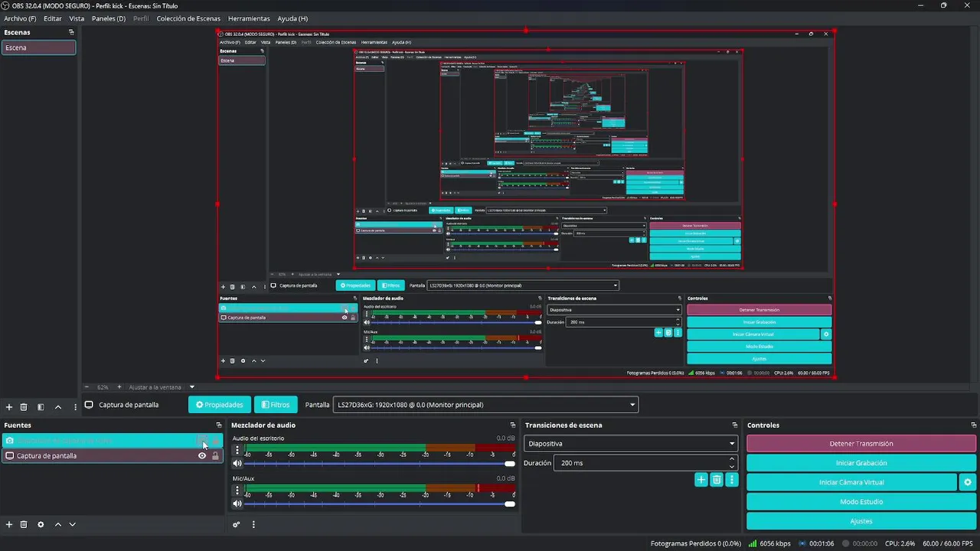The image size is (980, 551).
Task: Adjust the Mic/Aux volume slider
Action: 380,503
